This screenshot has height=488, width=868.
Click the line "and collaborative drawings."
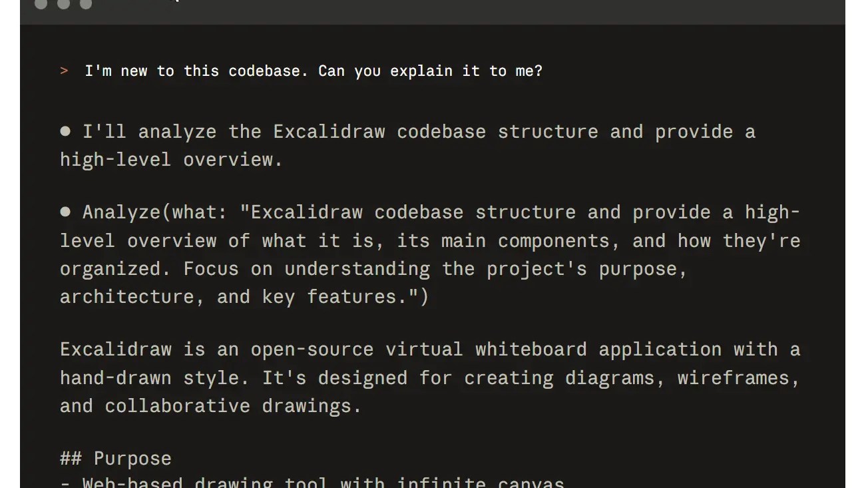tap(210, 406)
